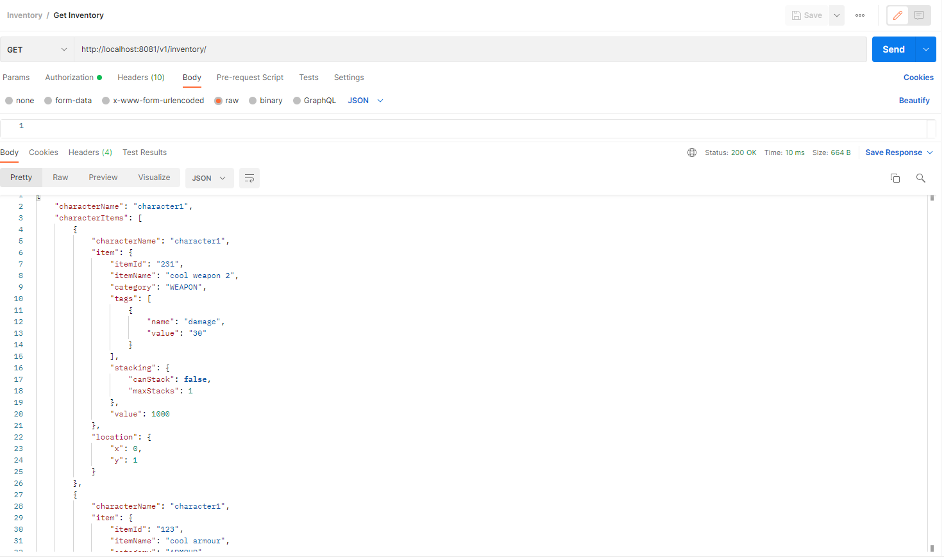The image size is (944, 560).
Task: Open the comments panel icon
Action: pyautogui.click(x=919, y=15)
